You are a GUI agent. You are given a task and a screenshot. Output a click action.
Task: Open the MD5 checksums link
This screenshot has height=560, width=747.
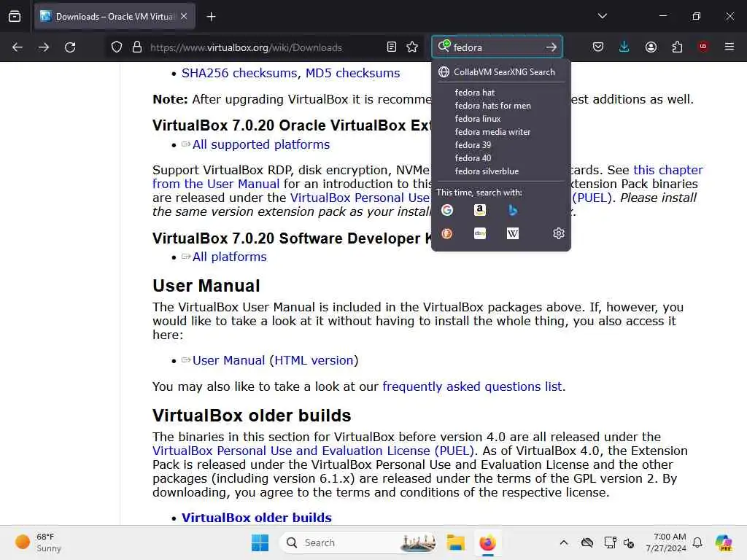point(352,74)
